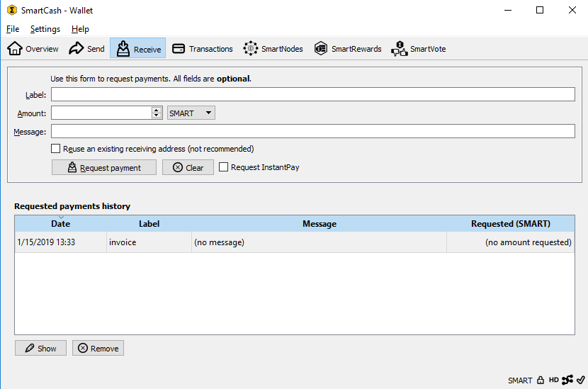The width and height of the screenshot is (588, 389).
Task: Click the network connections status icon
Action: point(567,380)
